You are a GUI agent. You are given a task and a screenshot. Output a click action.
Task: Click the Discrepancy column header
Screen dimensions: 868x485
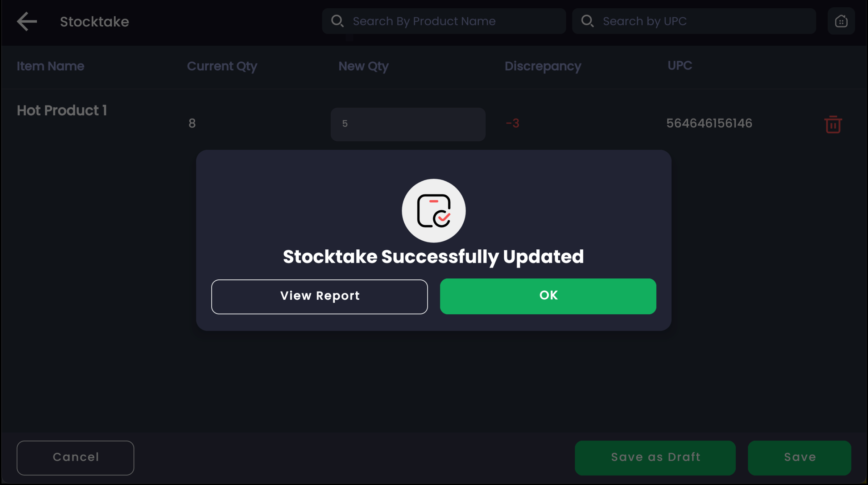coord(543,66)
